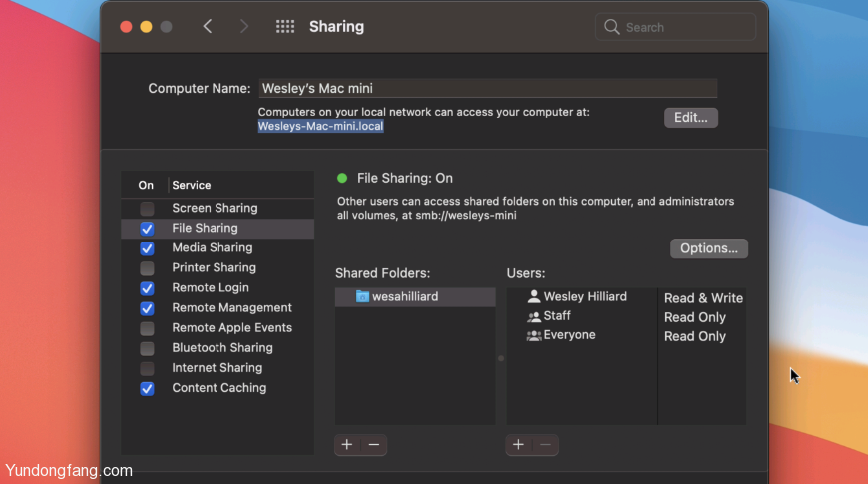
Task: Click the Edit... button
Action: tap(690, 118)
